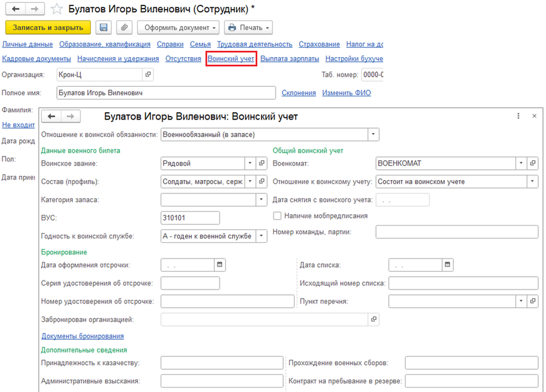Screen dimensions: 546x392
Task: Click the Воинский учет link
Action: click(231, 58)
